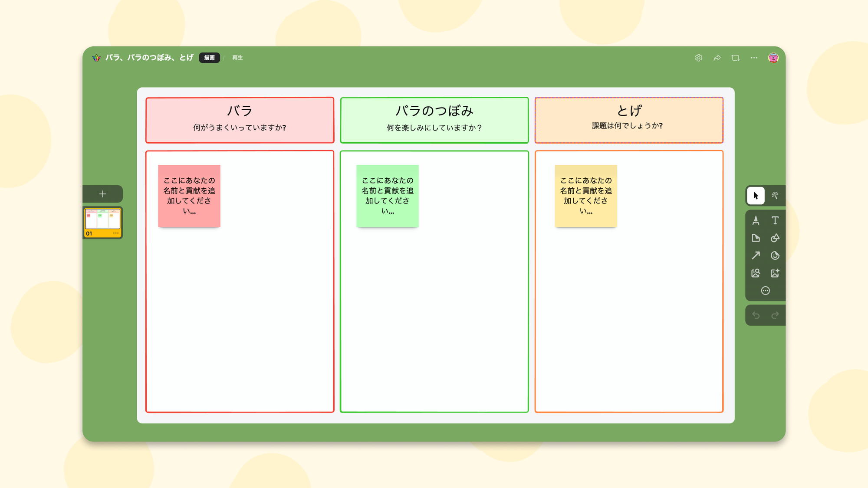Open the sticker tool

(775, 255)
